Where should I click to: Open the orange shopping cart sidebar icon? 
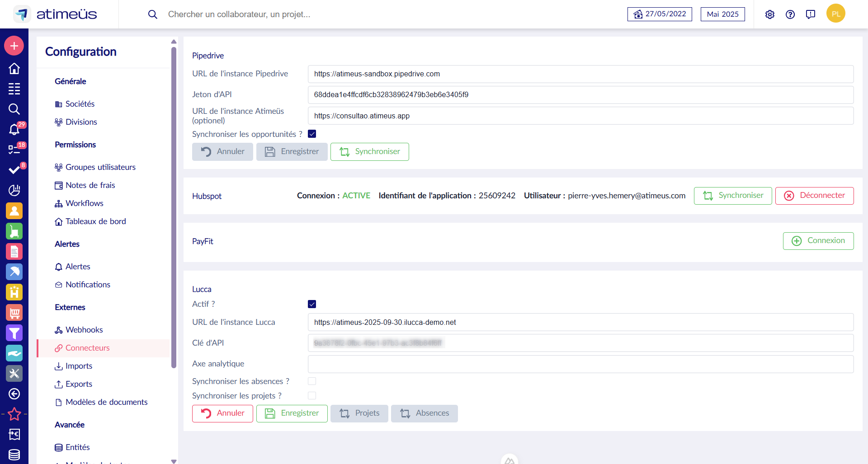click(x=14, y=312)
